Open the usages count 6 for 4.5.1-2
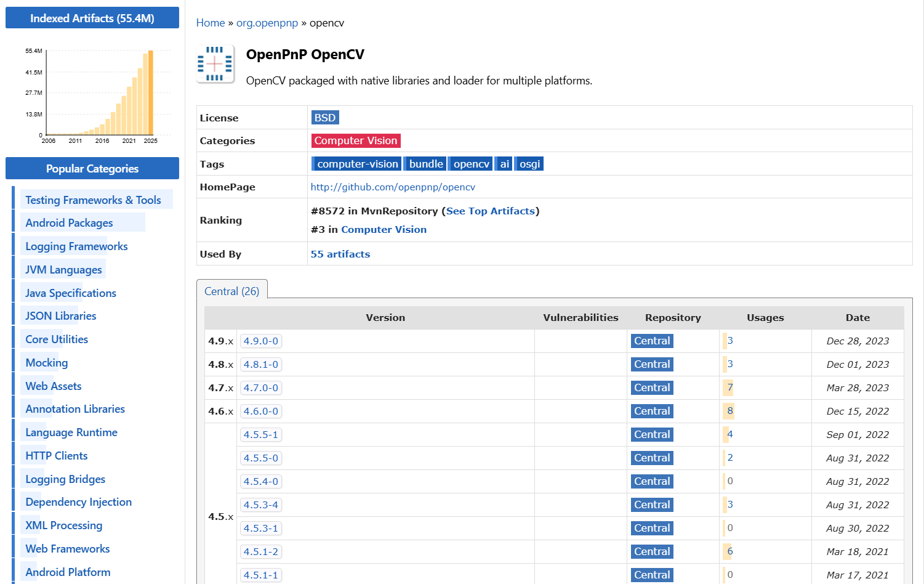Image resolution: width=924 pixels, height=584 pixels. pos(730,551)
